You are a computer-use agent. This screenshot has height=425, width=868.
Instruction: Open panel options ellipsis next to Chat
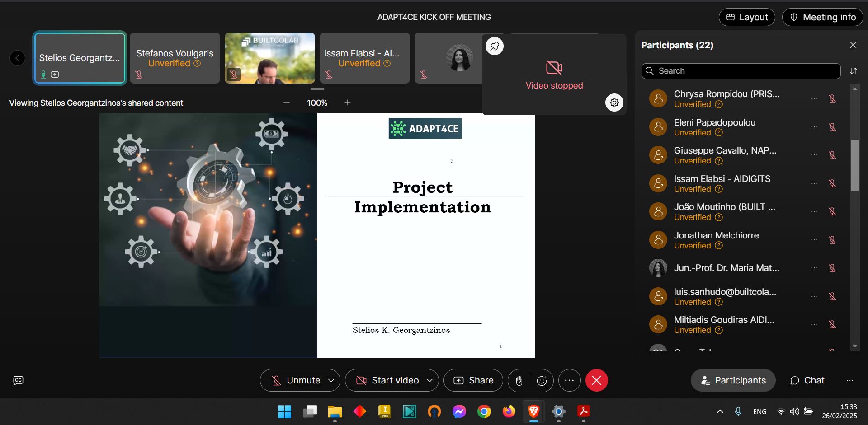coord(850,380)
